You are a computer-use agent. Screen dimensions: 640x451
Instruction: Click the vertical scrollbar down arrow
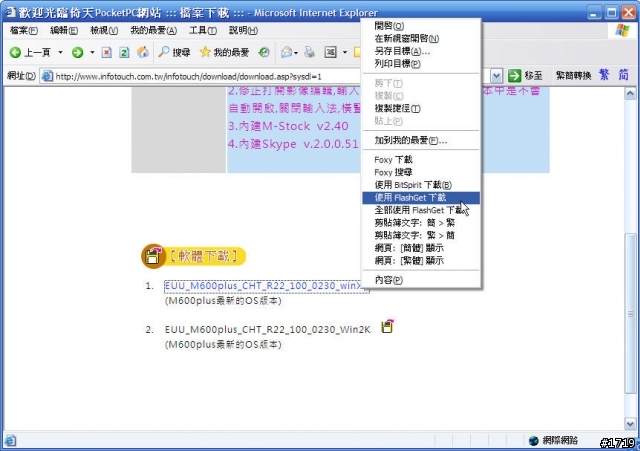pos(630,424)
